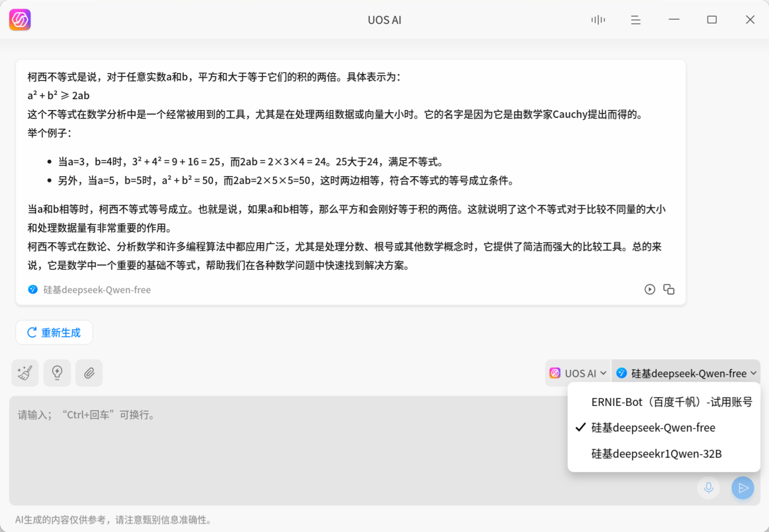Clear the chat with the broom icon
769x532 pixels.
(x=25, y=373)
